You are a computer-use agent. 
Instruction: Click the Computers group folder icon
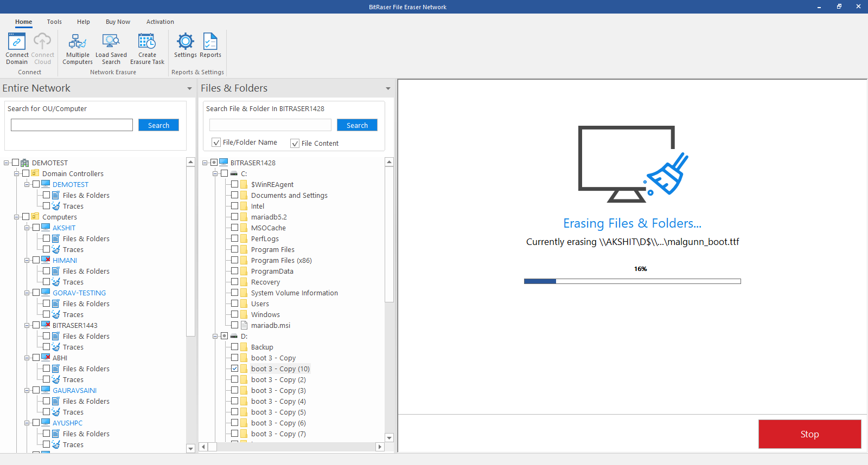(35, 217)
